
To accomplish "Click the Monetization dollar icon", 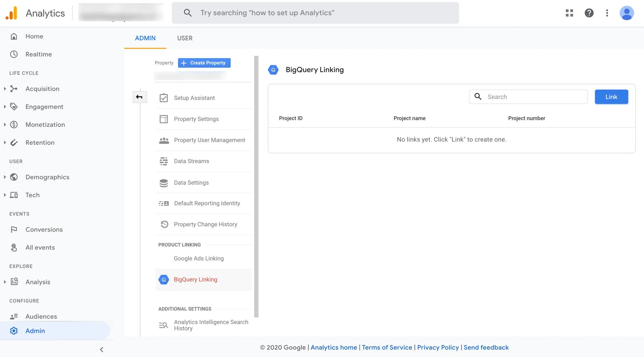I will 14,124.
